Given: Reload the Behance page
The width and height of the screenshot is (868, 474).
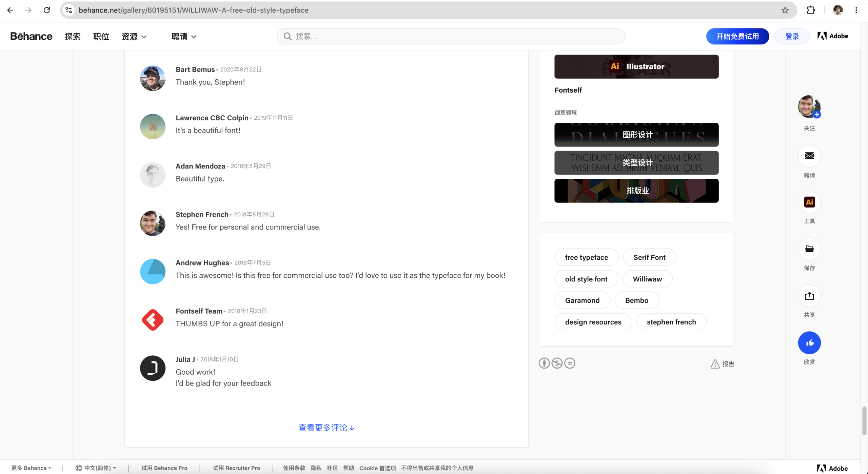Looking at the screenshot, I should pos(47,10).
